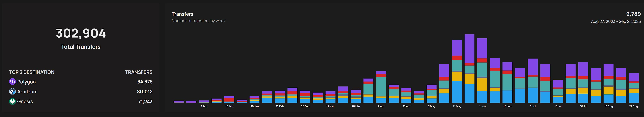Click the Transfers chart title
Viewport: 644px width, 117px height.
click(x=182, y=14)
